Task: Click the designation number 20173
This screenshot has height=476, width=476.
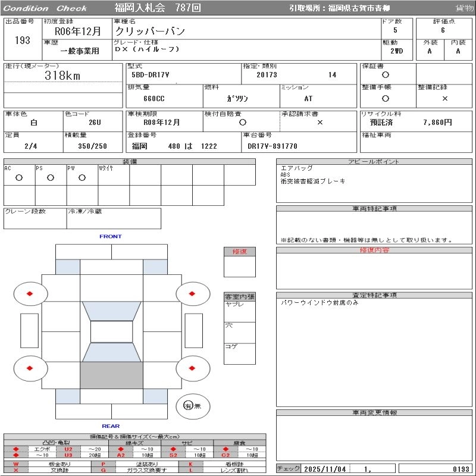Action: coord(267,75)
